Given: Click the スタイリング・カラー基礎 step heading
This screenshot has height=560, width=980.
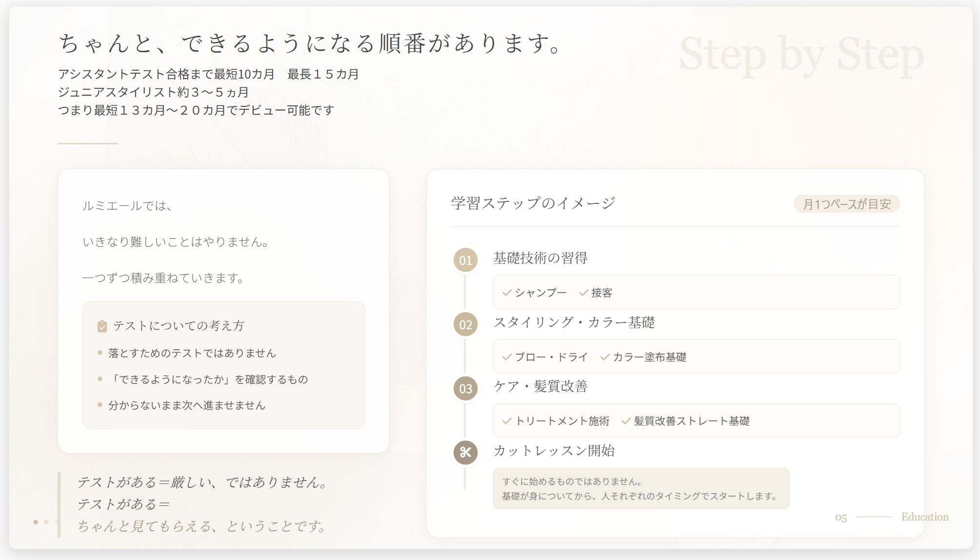Looking at the screenshot, I should 574,322.
